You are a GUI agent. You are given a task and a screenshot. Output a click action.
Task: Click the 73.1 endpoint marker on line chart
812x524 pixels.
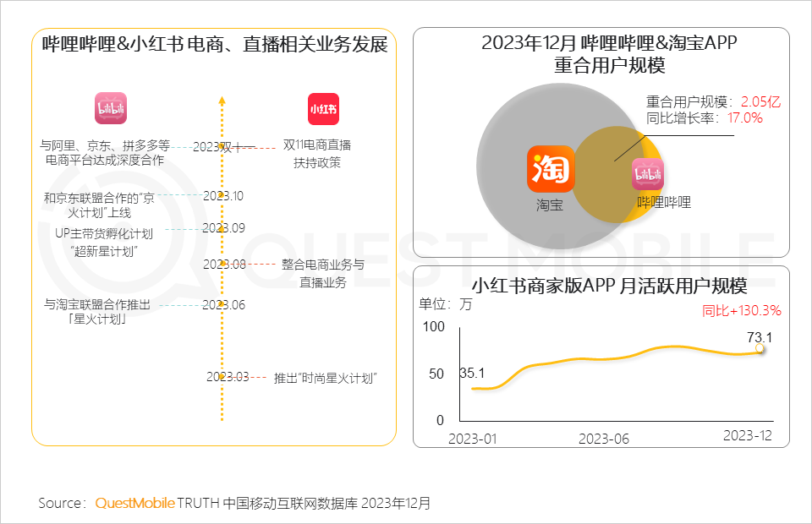click(x=760, y=349)
